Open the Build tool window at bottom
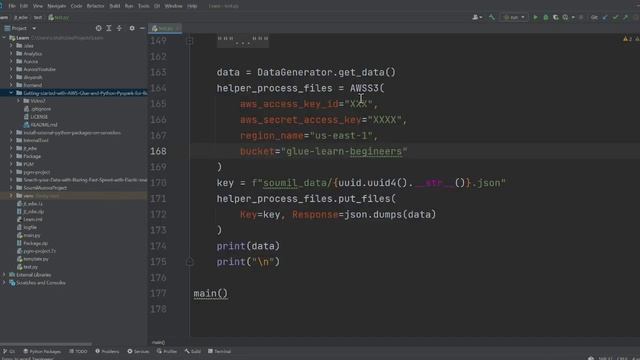Image resolution: width=640 pixels, height=360 pixels. [x=193, y=351]
